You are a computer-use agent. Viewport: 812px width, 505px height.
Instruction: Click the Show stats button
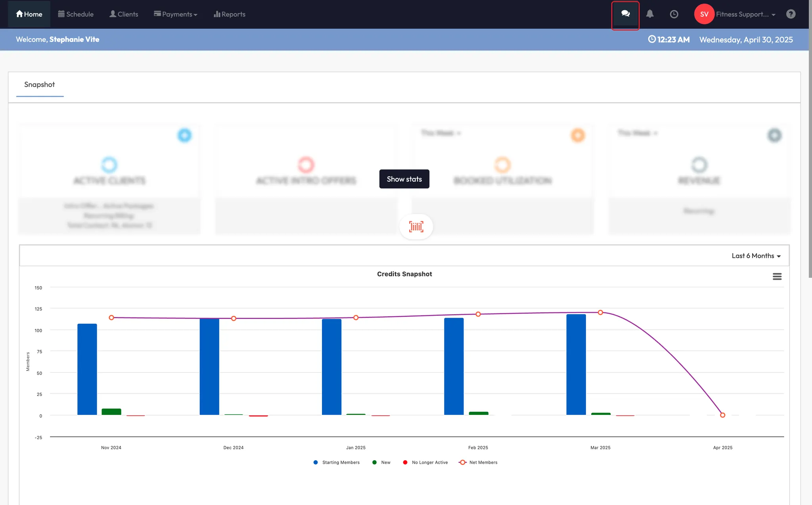coord(404,179)
